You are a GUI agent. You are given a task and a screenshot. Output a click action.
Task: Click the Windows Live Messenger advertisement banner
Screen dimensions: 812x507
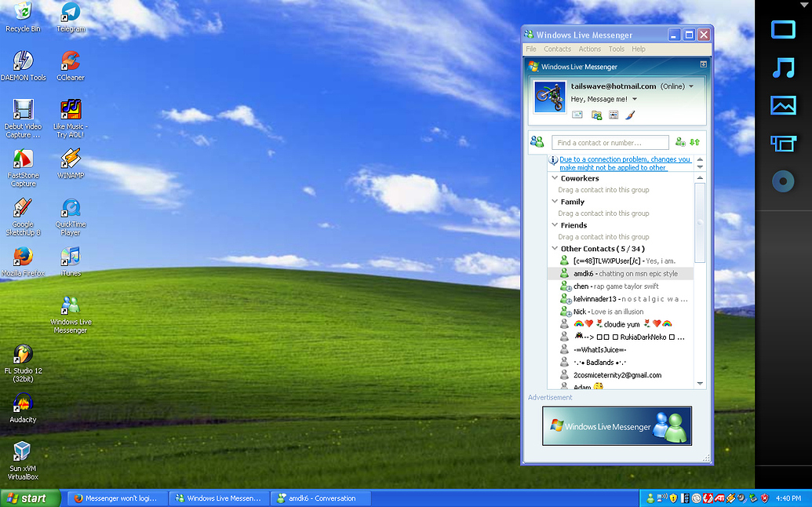pos(617,425)
